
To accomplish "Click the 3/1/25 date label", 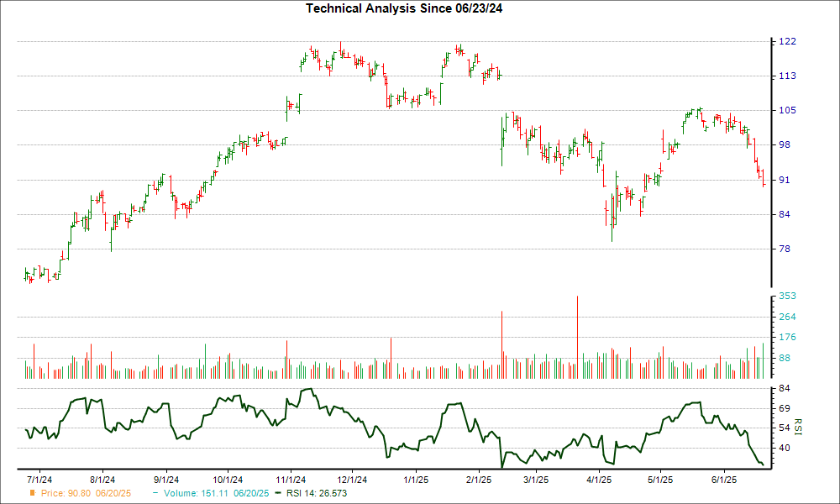I will point(536,480).
